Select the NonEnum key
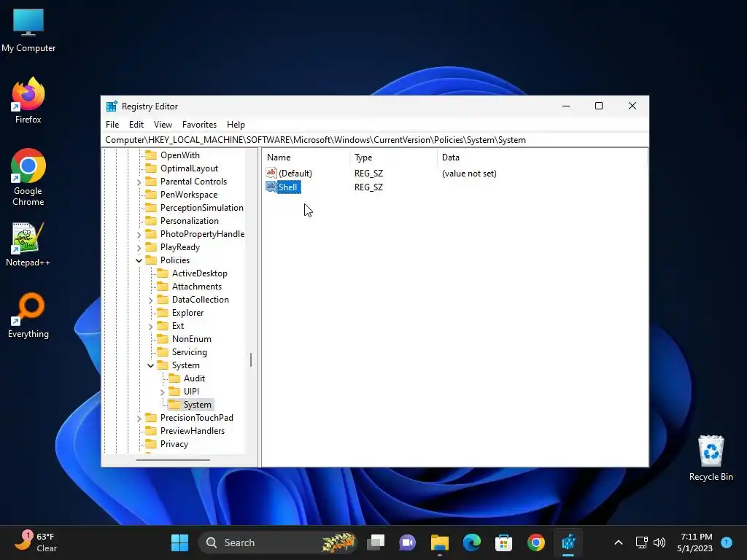Viewport: 747px width, 560px height. 192,339
